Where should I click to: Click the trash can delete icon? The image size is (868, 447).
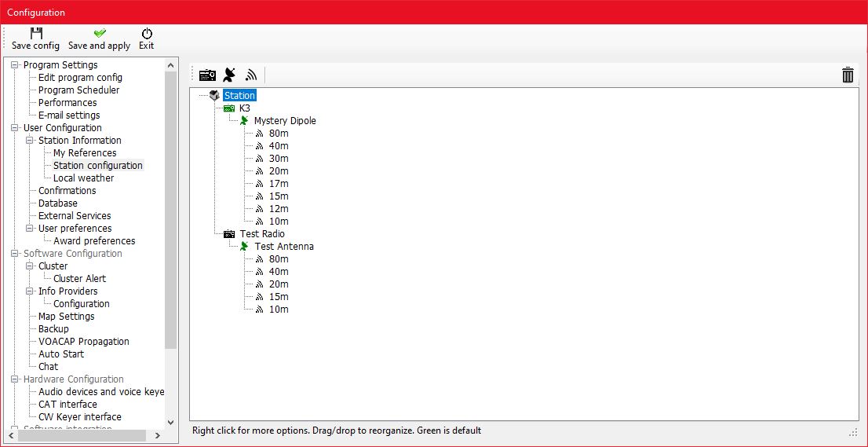[x=848, y=75]
